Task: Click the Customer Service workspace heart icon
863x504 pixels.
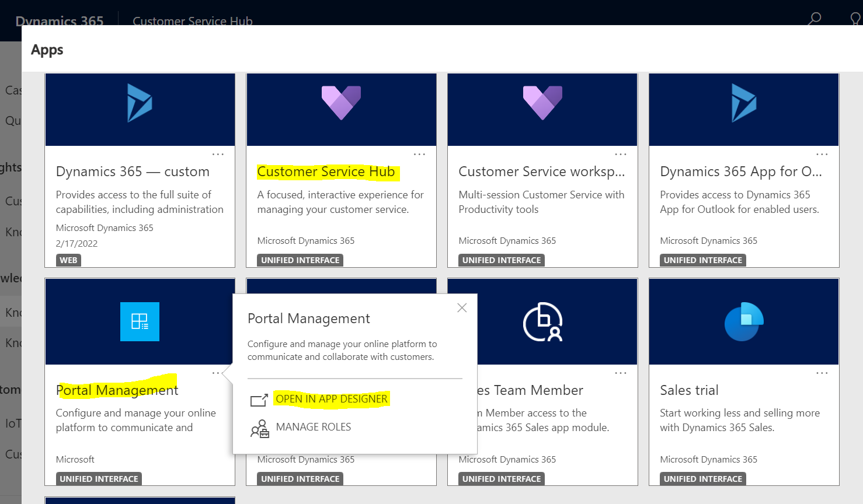Action: click(x=542, y=103)
